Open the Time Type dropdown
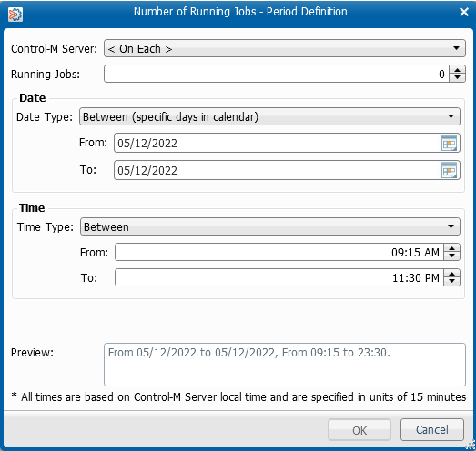Screen dimensions: 476x451 [x=270, y=226]
